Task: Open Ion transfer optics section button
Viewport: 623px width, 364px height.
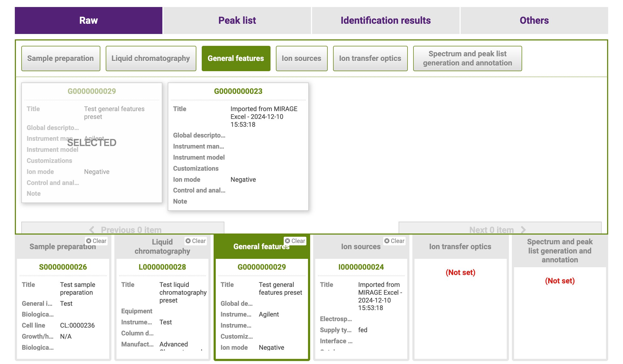Action: pos(370,59)
